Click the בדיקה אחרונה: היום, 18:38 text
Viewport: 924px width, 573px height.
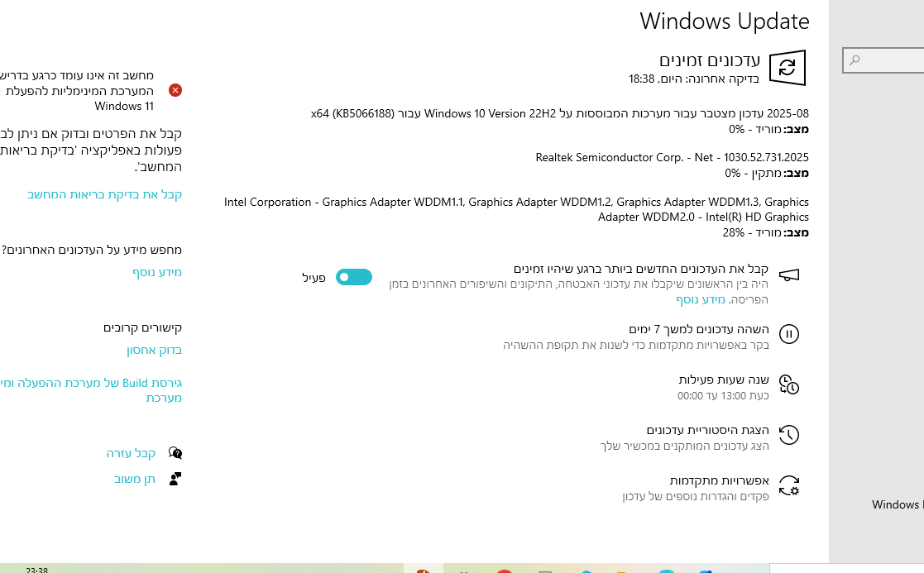click(693, 79)
